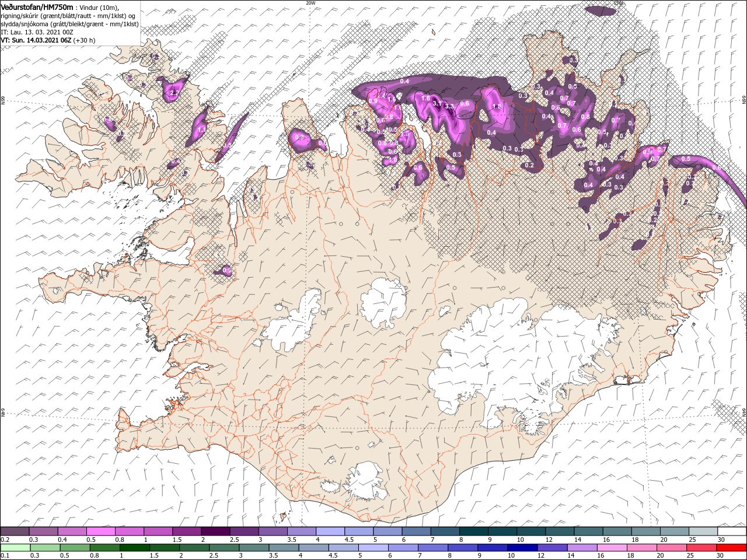The image size is (747, 560).
Task: Click the bright red lower legend swatch labelled 30
Action: coord(731,548)
